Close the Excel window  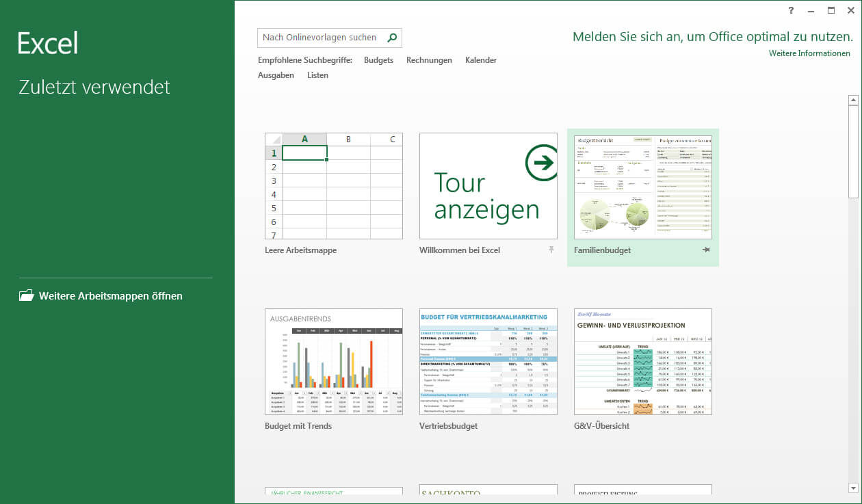tap(850, 10)
